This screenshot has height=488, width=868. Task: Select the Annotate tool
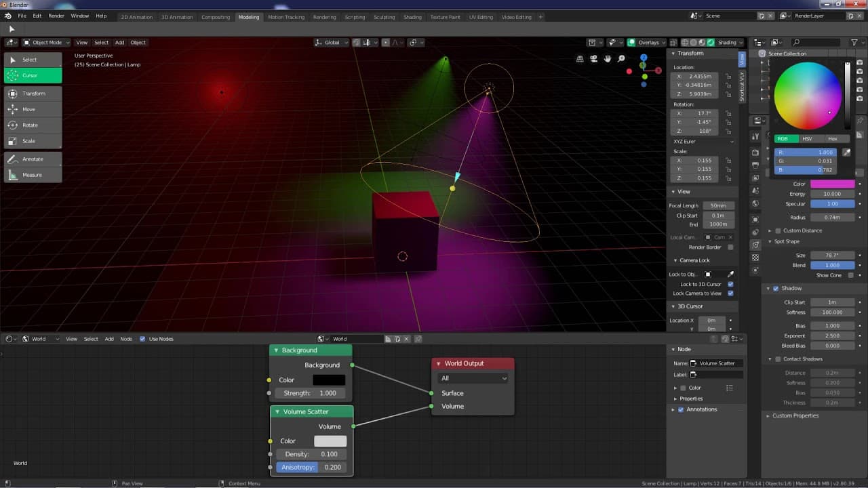pyautogui.click(x=33, y=159)
